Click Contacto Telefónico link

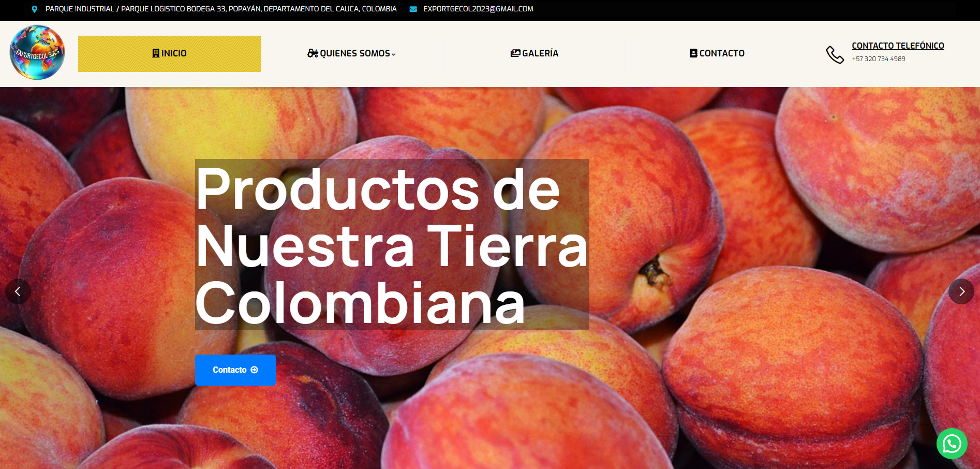898,46
